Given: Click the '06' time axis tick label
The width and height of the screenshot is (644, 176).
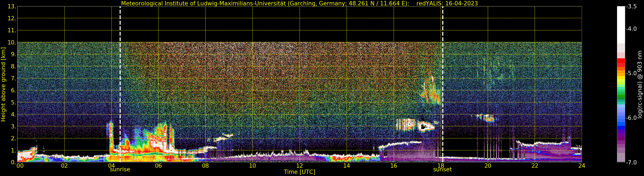Looking at the screenshot, I should (x=159, y=166).
